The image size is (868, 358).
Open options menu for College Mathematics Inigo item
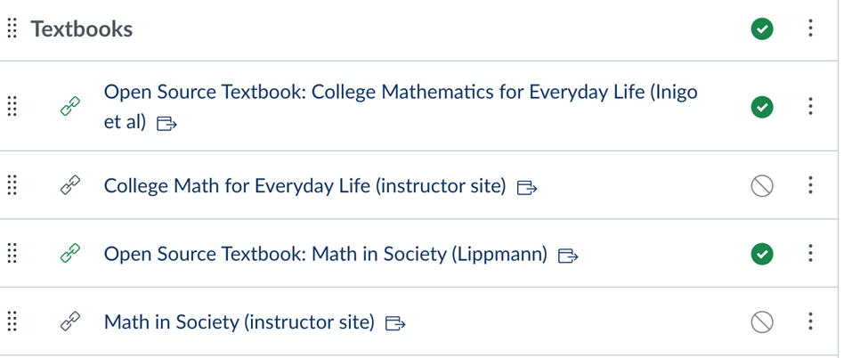point(810,107)
